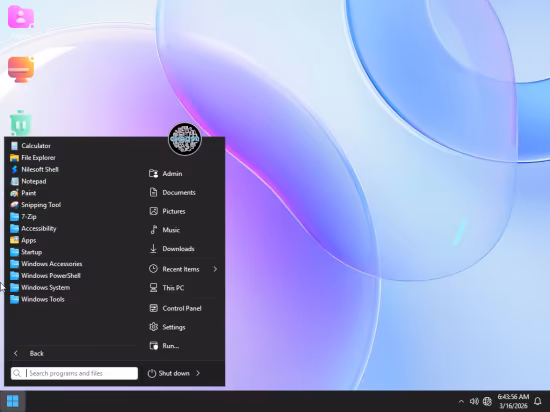Show hidden tray icons chevron
This screenshot has height=412, width=550.
[x=461, y=401]
